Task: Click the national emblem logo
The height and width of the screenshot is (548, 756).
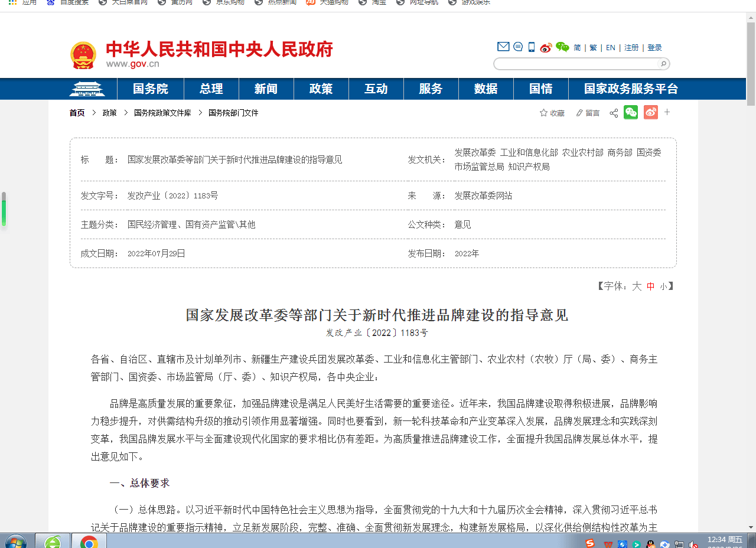Action: 83,56
